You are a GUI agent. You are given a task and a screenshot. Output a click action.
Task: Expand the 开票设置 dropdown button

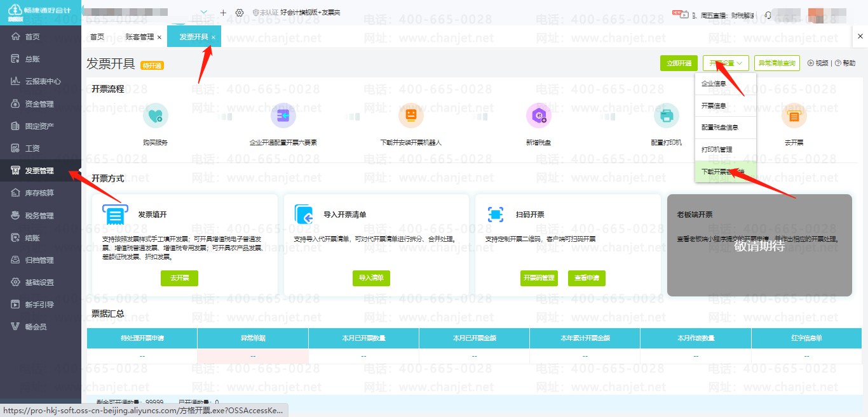725,63
